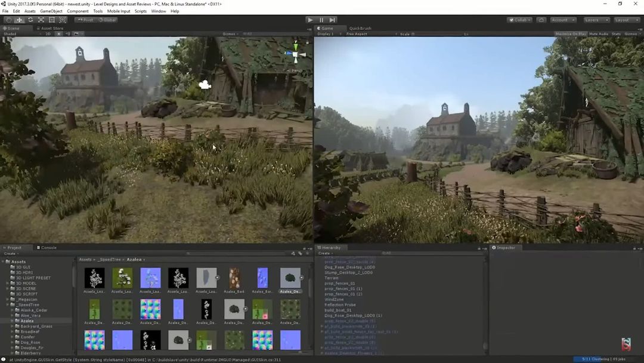The image size is (644, 363).
Task: Open Unity cloud services
Action: (x=541, y=20)
